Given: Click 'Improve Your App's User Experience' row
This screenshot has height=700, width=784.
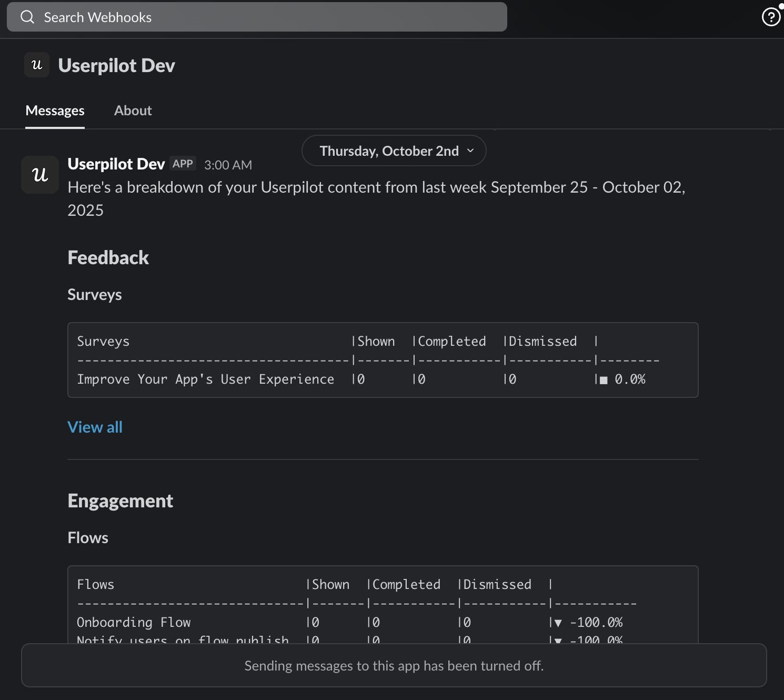Looking at the screenshot, I should click(x=361, y=379).
